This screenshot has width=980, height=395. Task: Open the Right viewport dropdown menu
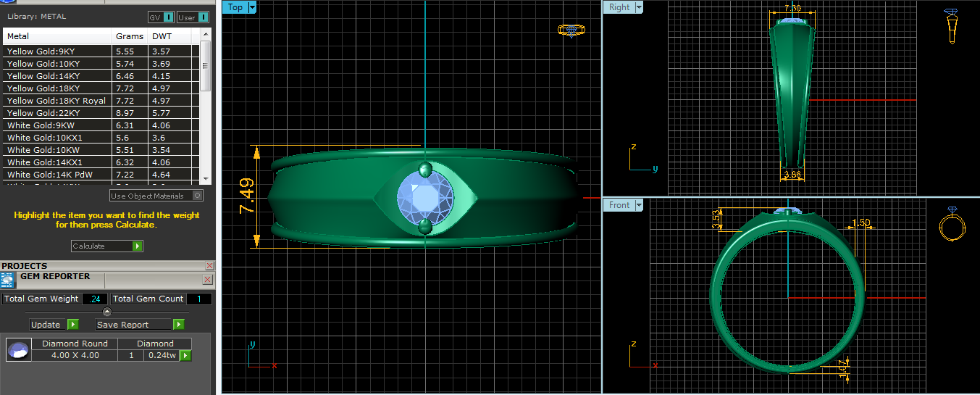click(638, 7)
